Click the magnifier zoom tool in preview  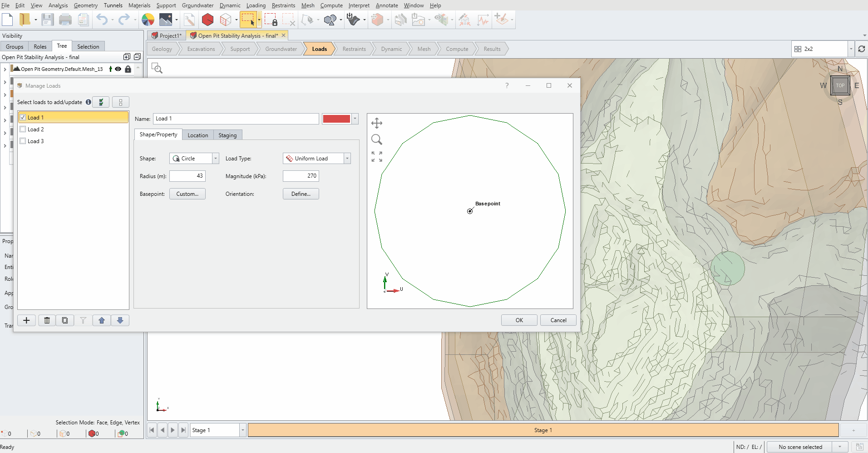[377, 139]
